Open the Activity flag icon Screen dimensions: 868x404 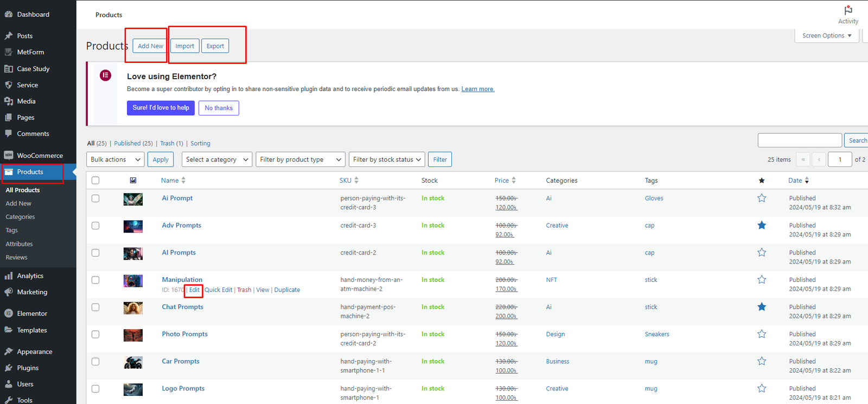coord(848,10)
